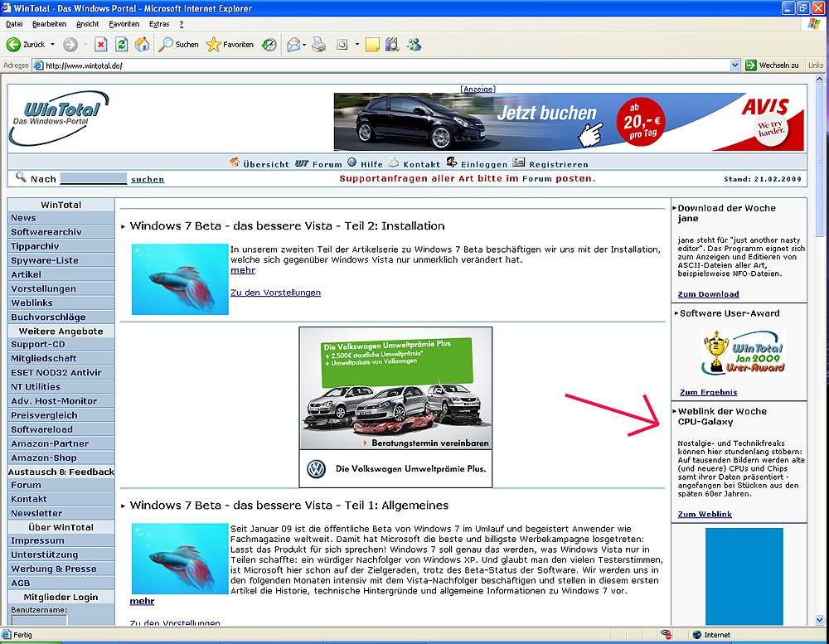Viewport: 829px width, 644px height.
Task: Open the Ansicht menu
Action: click(x=88, y=24)
